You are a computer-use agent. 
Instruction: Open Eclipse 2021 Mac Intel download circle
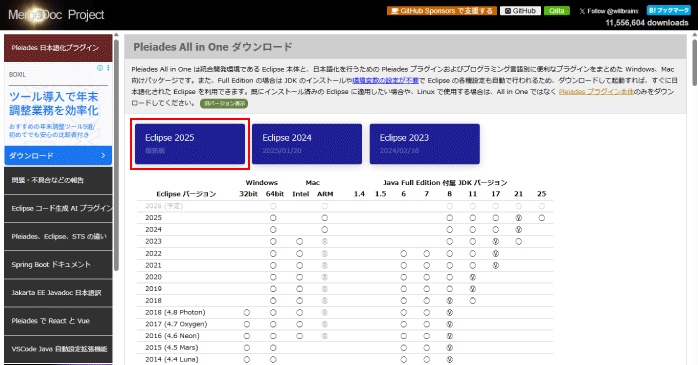click(x=300, y=265)
